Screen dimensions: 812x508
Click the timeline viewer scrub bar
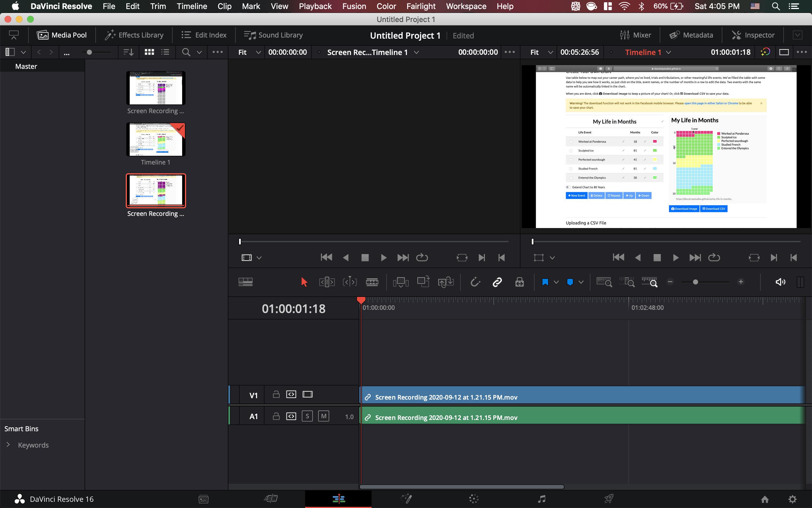click(666, 242)
